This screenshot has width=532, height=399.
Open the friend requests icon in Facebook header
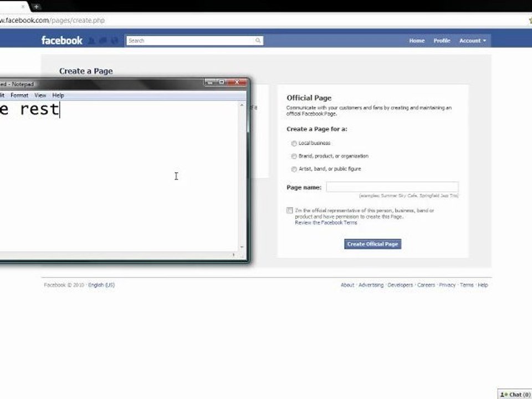91,40
